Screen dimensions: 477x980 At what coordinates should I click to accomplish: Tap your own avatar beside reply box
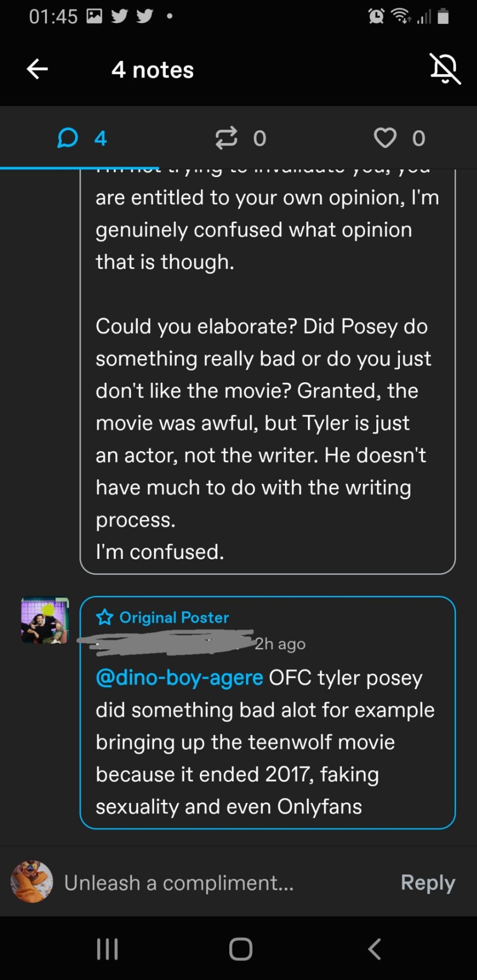tap(32, 881)
